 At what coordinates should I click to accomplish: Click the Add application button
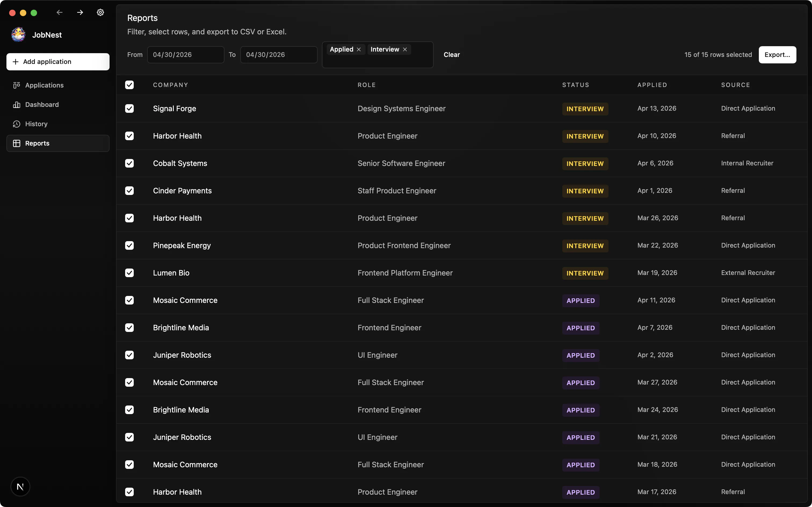pyautogui.click(x=58, y=62)
